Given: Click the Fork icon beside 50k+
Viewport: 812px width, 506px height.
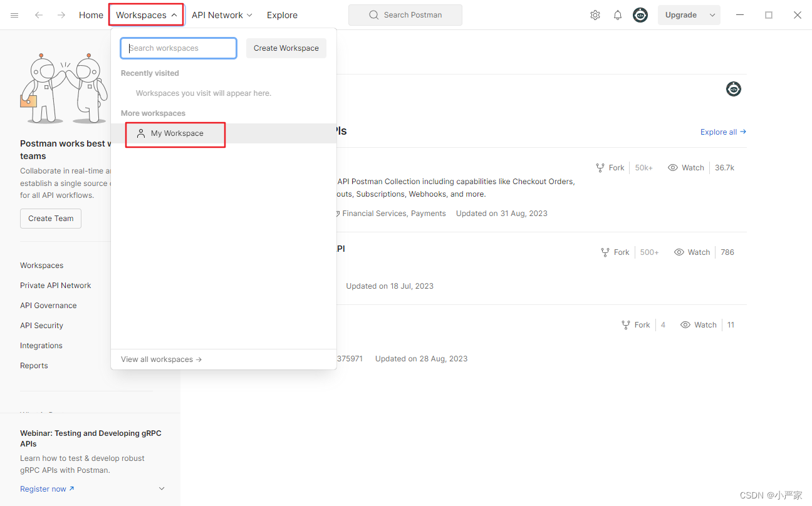Looking at the screenshot, I should [600, 168].
